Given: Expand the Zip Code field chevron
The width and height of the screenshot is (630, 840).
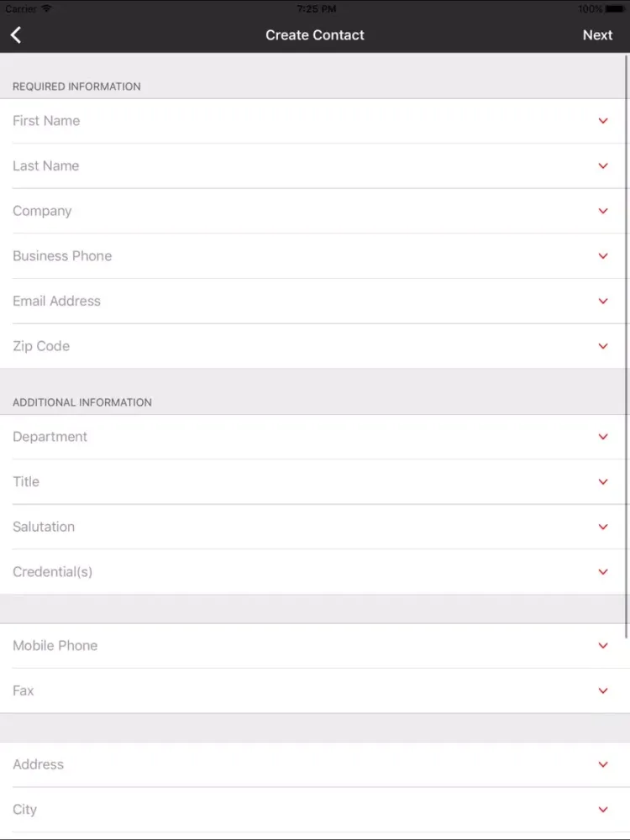Looking at the screenshot, I should 602,345.
